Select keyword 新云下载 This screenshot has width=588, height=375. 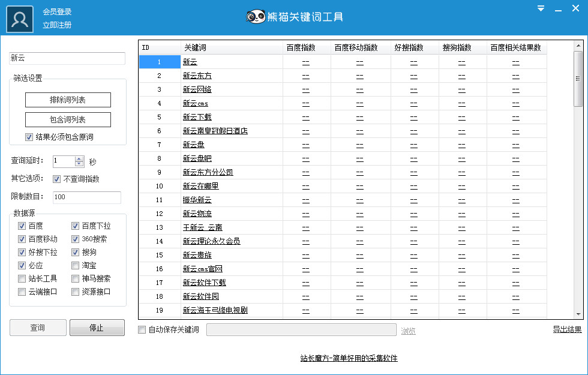coord(197,118)
